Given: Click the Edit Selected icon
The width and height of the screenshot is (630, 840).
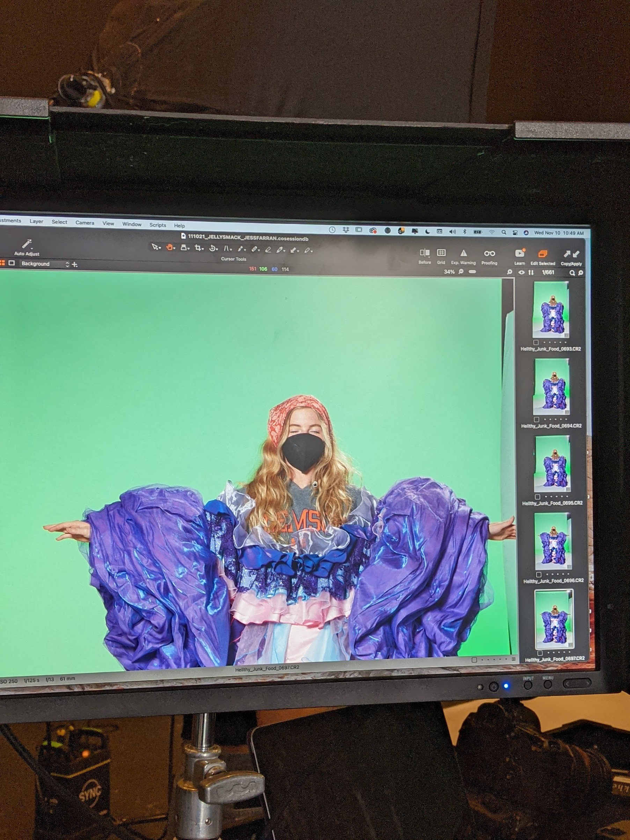Looking at the screenshot, I should pyautogui.click(x=543, y=254).
